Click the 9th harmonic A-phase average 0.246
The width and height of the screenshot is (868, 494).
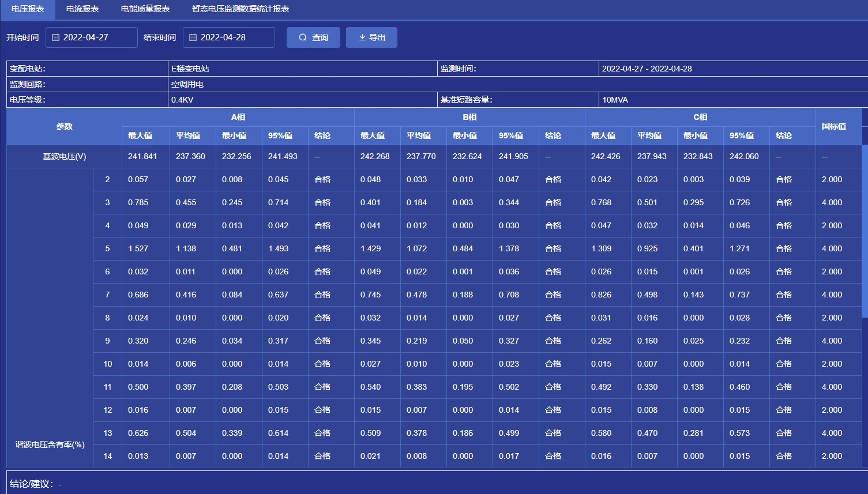[186, 341]
